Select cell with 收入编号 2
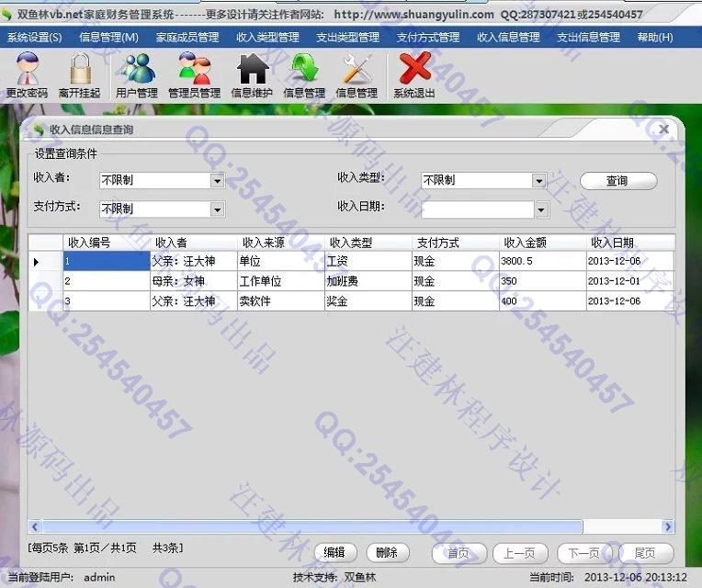 (x=106, y=281)
